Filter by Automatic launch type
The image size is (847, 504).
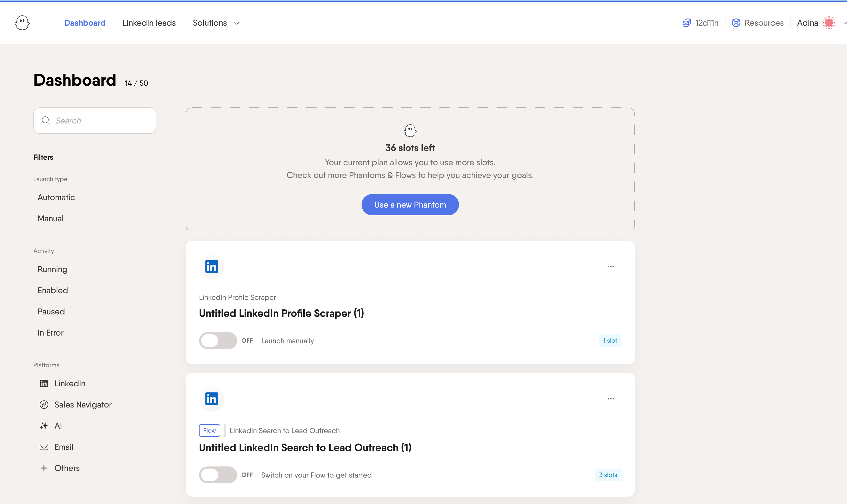coord(56,197)
